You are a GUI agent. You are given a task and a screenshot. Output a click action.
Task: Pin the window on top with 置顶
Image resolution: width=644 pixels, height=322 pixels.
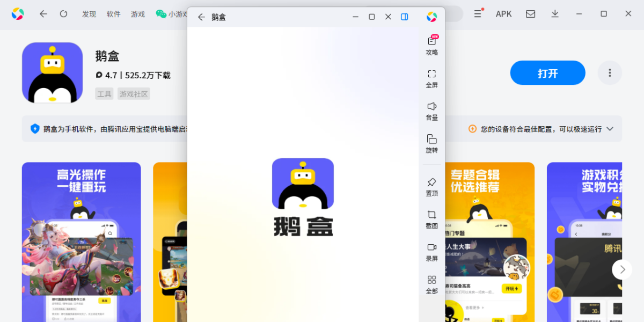431,183
